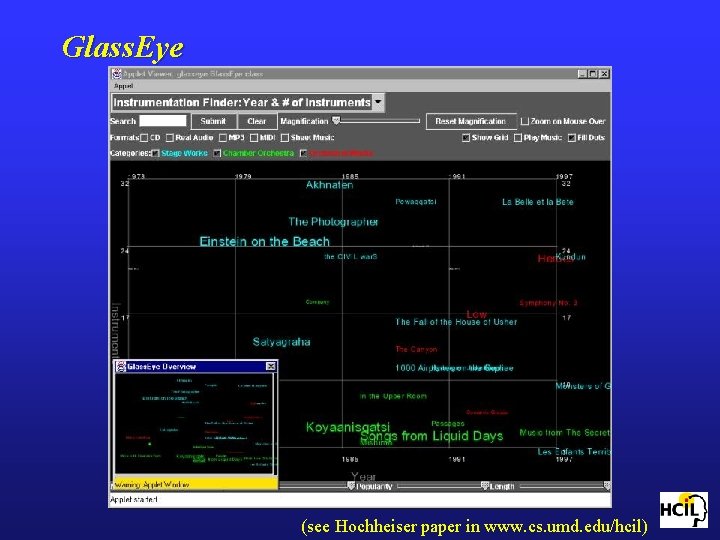Screen dimensions: 720x540
Task: Click the www.cs.umd.edu/hcil reference text
Action: pos(564,526)
